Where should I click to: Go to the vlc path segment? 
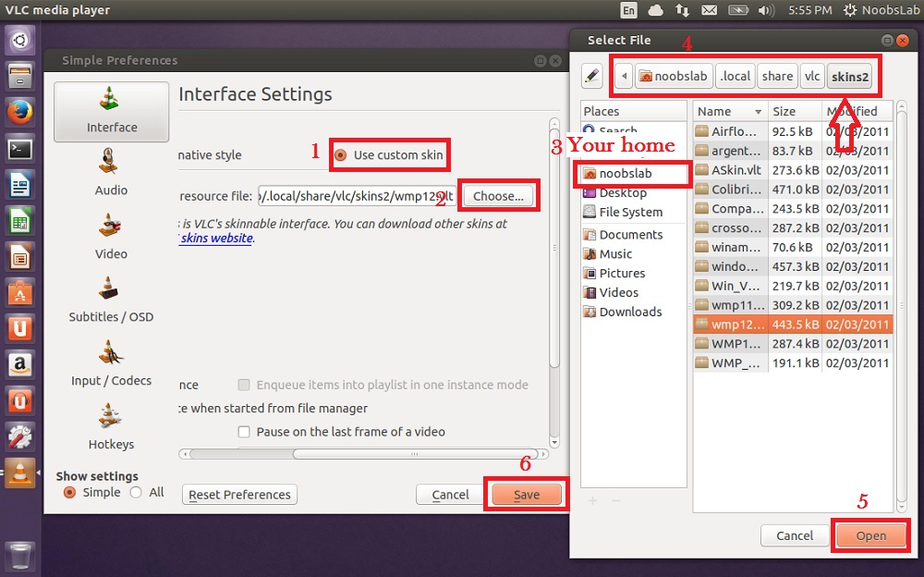click(812, 76)
